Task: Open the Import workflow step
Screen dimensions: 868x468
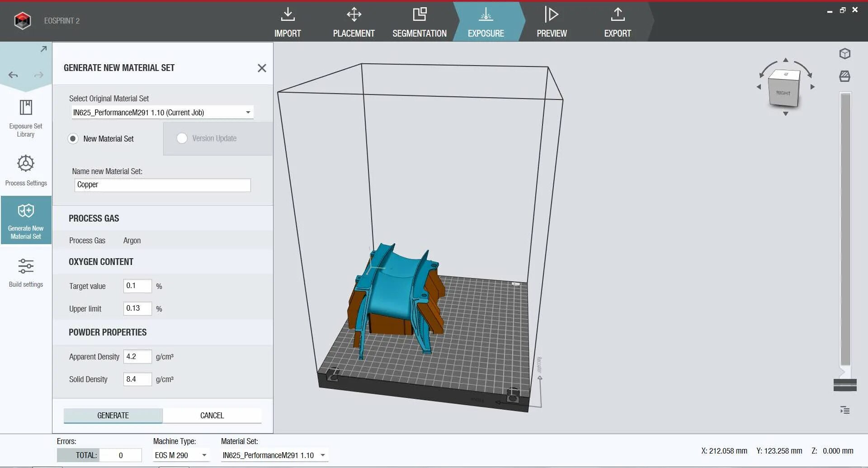Action: point(288,22)
